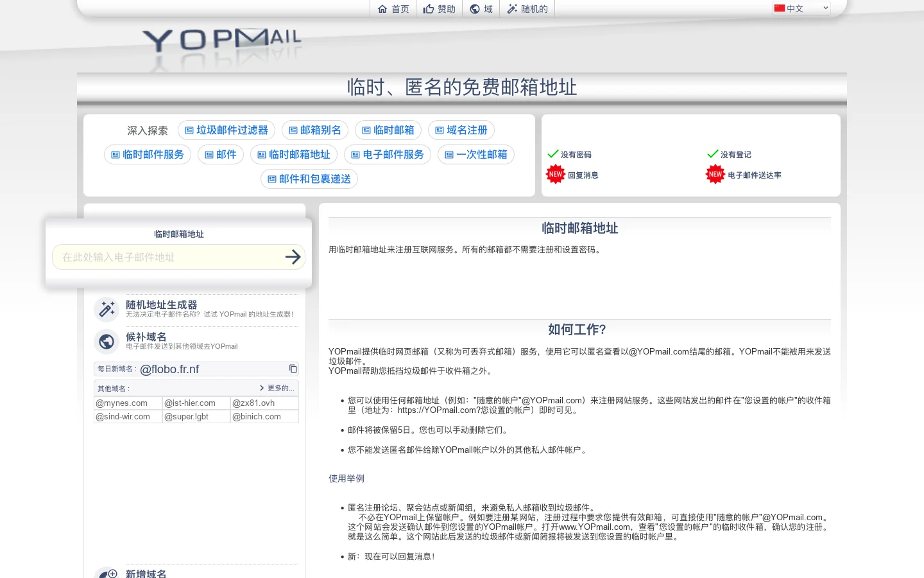Click the @flobo.fr.nf domain text
Screen dimensions: 924x578
pyautogui.click(x=169, y=369)
